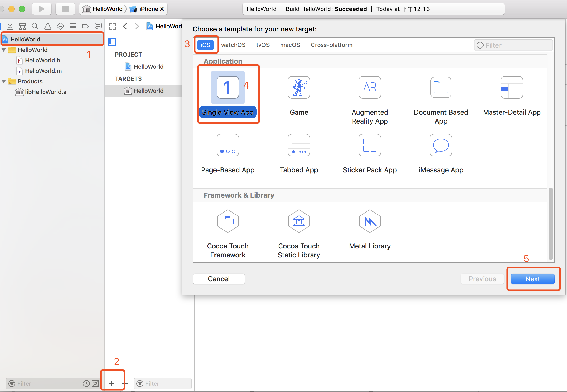Click the Next button

click(x=533, y=279)
